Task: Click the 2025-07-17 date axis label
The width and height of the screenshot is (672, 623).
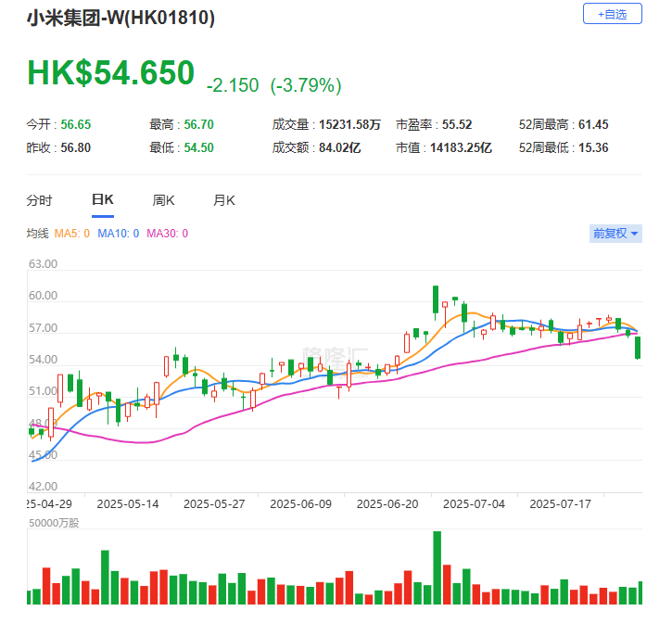Action: (x=560, y=503)
